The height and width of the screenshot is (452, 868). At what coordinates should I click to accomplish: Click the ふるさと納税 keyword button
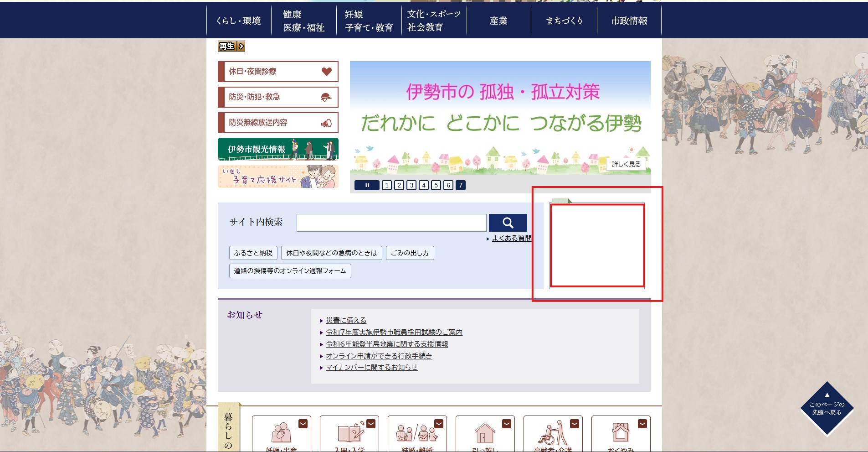[x=253, y=253]
